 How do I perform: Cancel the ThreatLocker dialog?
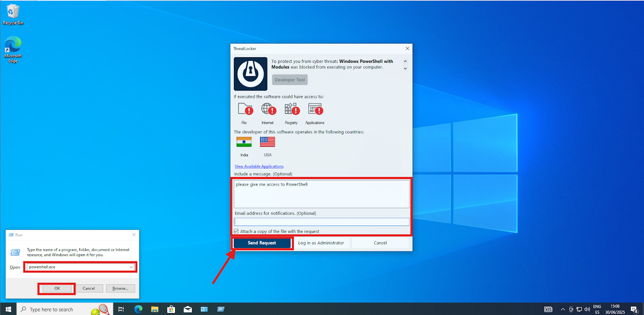click(380, 243)
